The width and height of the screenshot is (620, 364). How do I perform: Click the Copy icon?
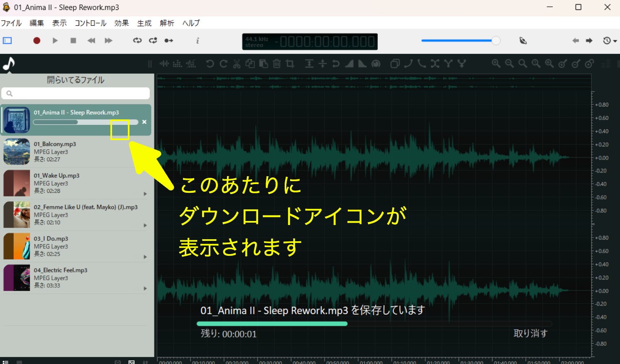click(250, 63)
